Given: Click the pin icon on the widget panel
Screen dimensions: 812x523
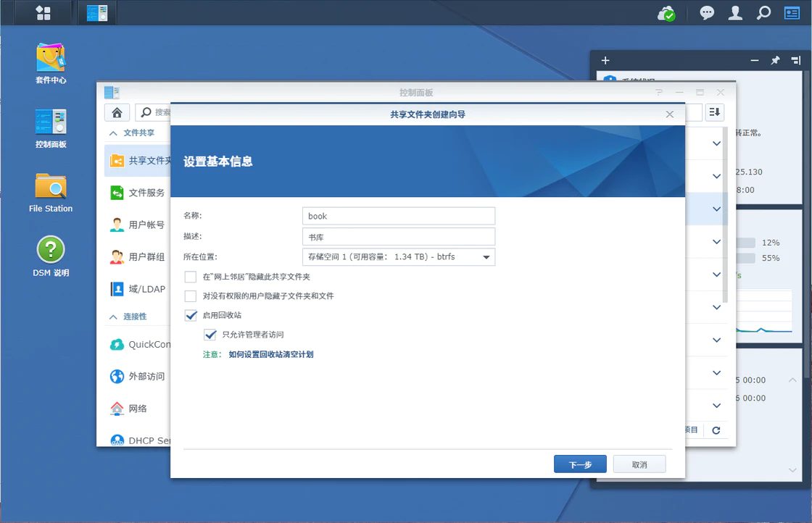Looking at the screenshot, I should coord(775,60).
